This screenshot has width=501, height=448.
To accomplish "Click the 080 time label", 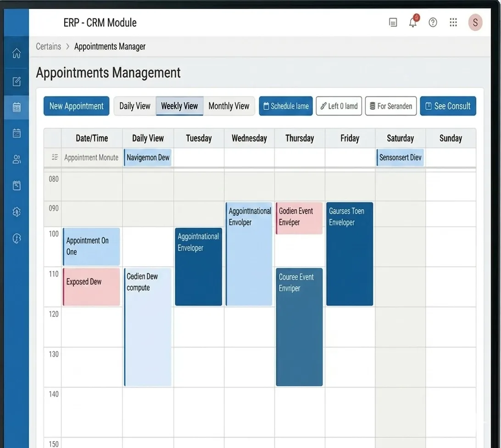I will 53,179.
